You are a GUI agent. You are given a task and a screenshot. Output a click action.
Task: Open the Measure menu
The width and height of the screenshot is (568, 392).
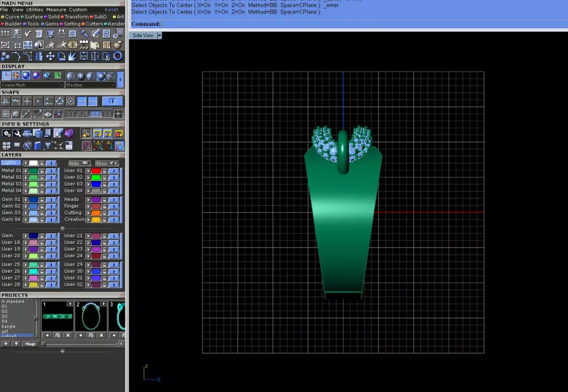pos(56,9)
